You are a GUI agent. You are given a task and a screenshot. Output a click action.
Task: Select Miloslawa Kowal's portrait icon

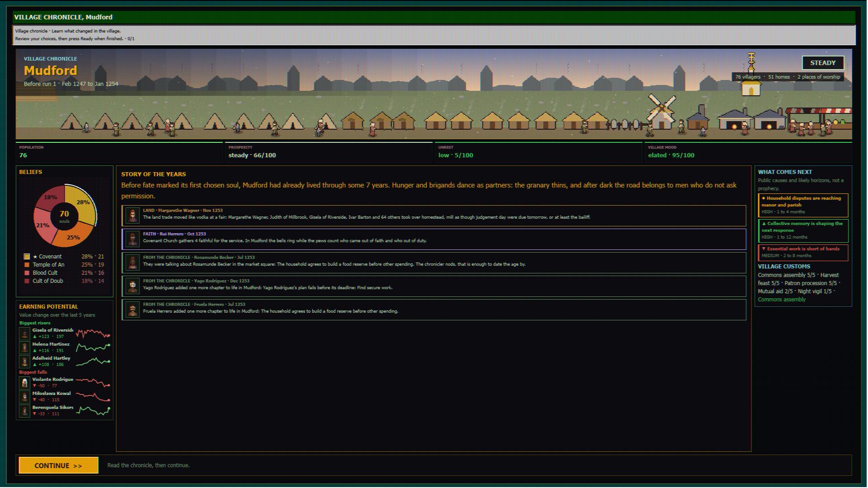pyautogui.click(x=25, y=397)
